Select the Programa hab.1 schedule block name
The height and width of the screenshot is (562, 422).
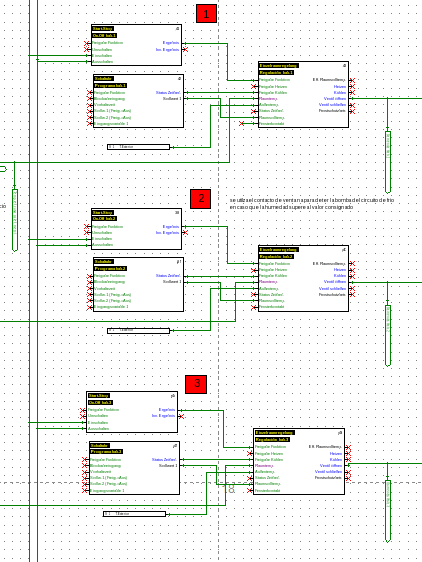tap(110, 86)
